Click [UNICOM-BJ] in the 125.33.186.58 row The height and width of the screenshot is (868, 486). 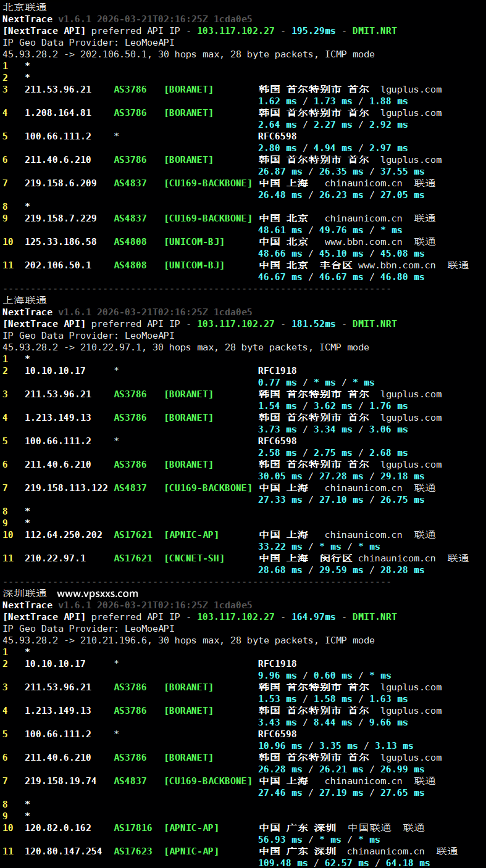coord(194,242)
